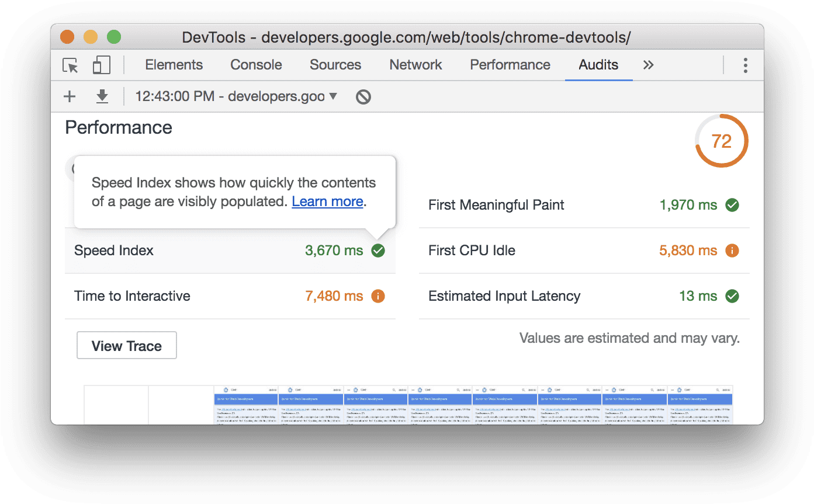This screenshot has width=814, height=504.
Task: Click the yellow macOS minimize button
Action: 91,37
